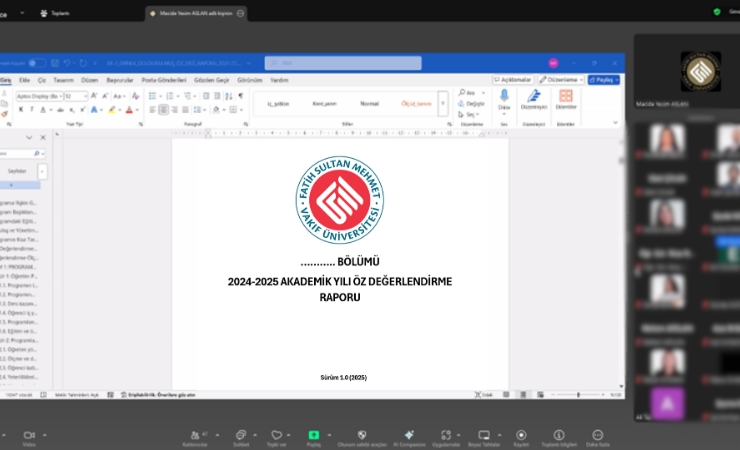Click the Increase Indent icon
740x450 pixels.
coord(217,96)
